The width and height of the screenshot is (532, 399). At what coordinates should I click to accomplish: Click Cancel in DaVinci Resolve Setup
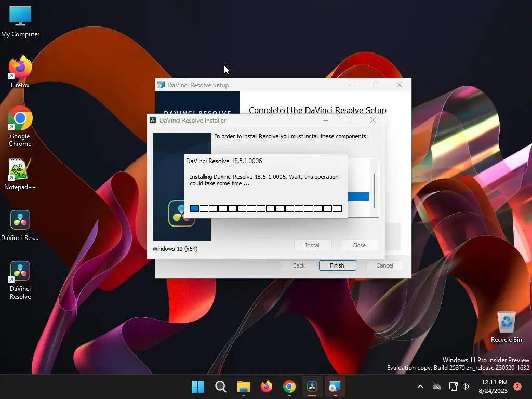click(x=384, y=265)
